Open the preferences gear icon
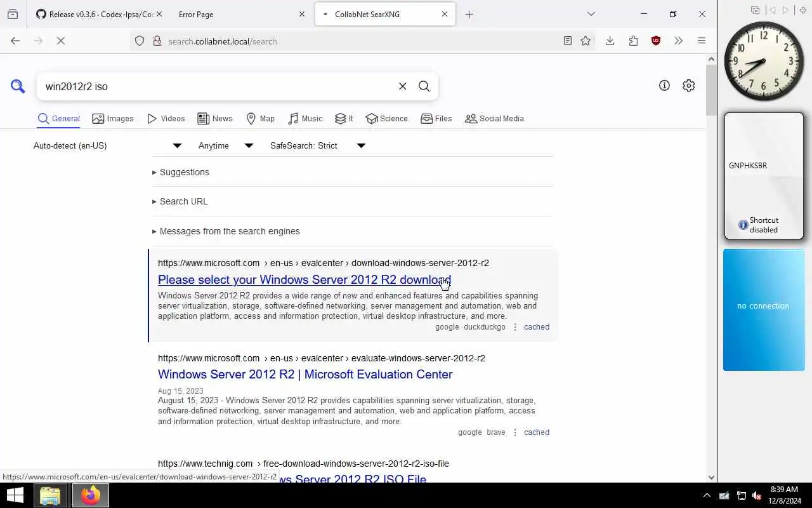812x508 pixels. coord(688,86)
